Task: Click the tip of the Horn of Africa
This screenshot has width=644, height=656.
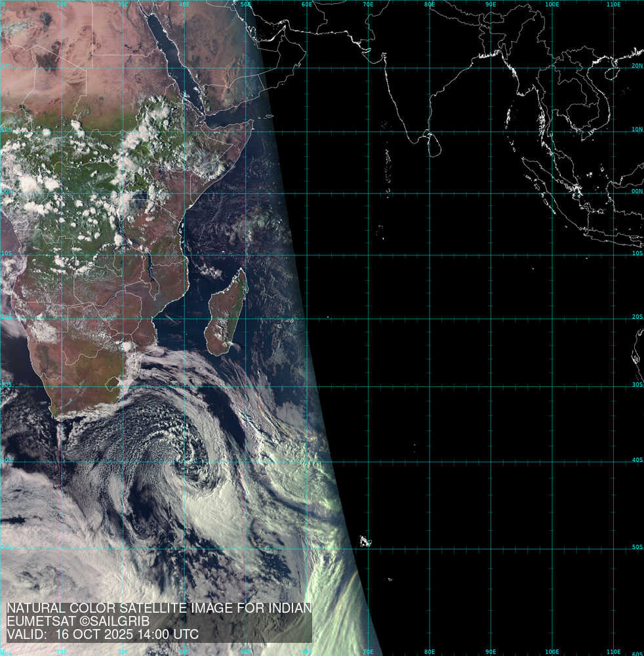Action: [251, 122]
